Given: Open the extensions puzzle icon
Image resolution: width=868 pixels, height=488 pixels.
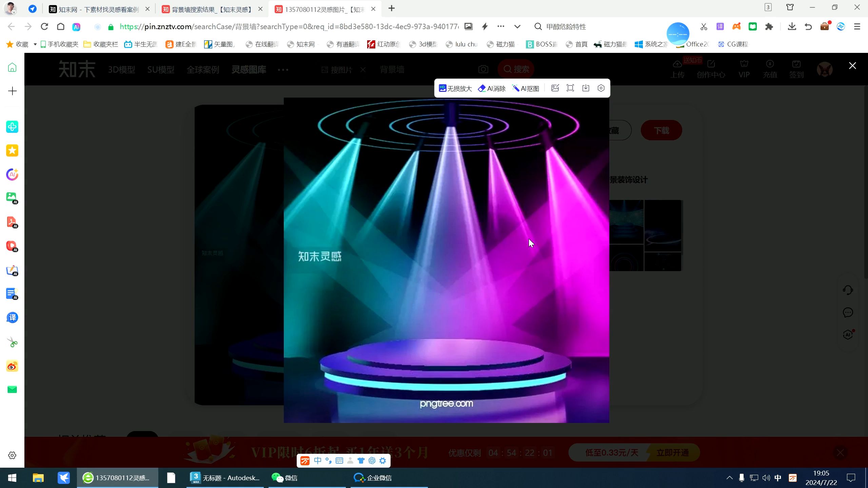Looking at the screenshot, I should coord(769,27).
